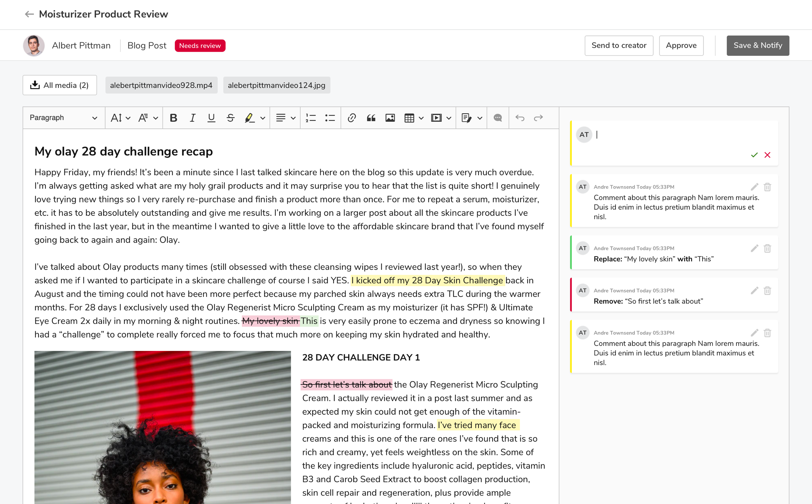Viewport: 812px width, 504px height.
Task: Insert a hyperlink
Action: click(352, 118)
